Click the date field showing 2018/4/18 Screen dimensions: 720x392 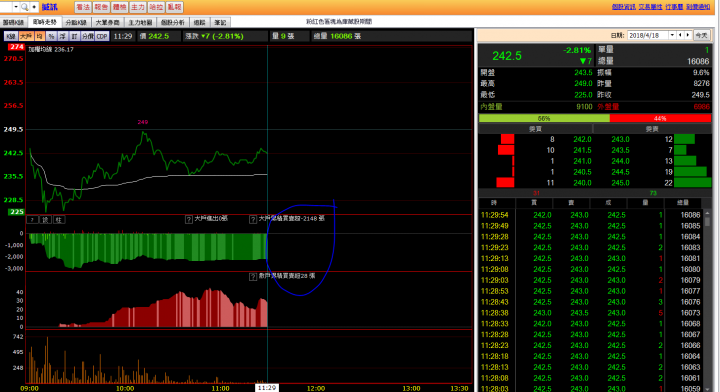point(648,35)
